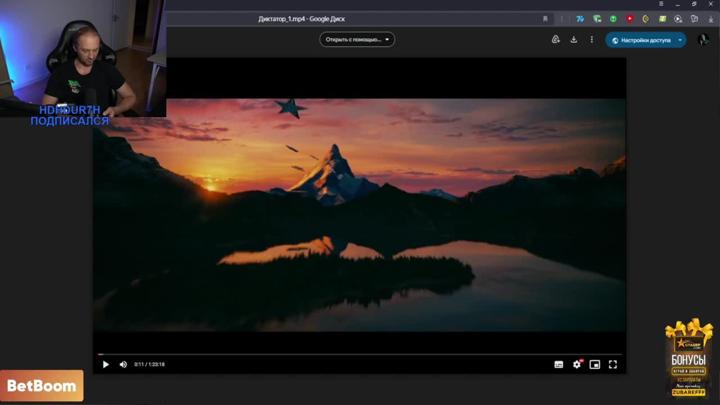The width and height of the screenshot is (720, 405).
Task: Mute the video volume speaker icon
Action: tap(123, 364)
